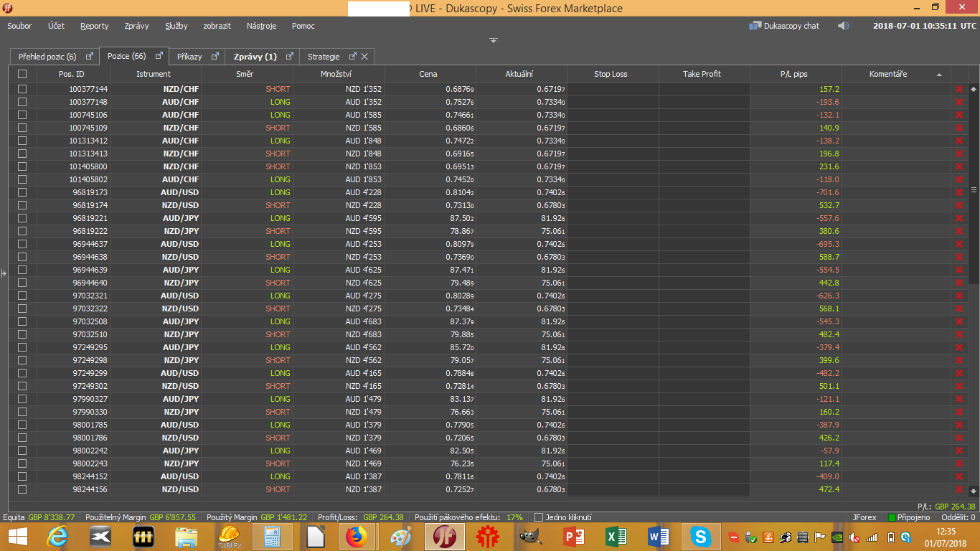Open Excel from the taskbar
Screen dimensions: 980x551
tap(616, 536)
